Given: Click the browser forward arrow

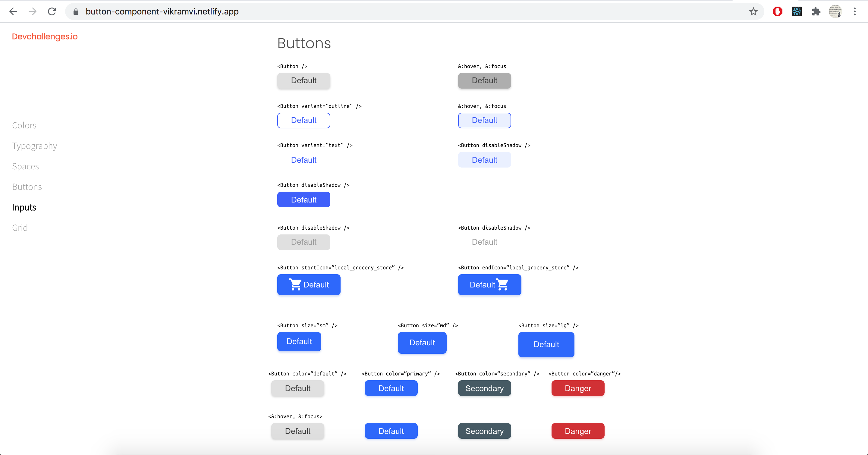Looking at the screenshot, I should (33, 11).
